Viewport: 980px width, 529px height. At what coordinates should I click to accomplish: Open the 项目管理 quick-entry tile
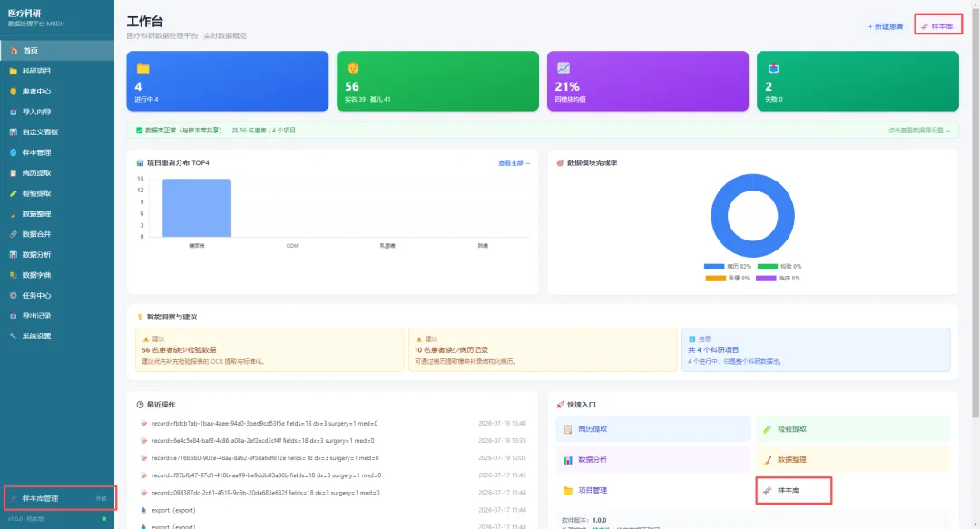[x=653, y=491]
